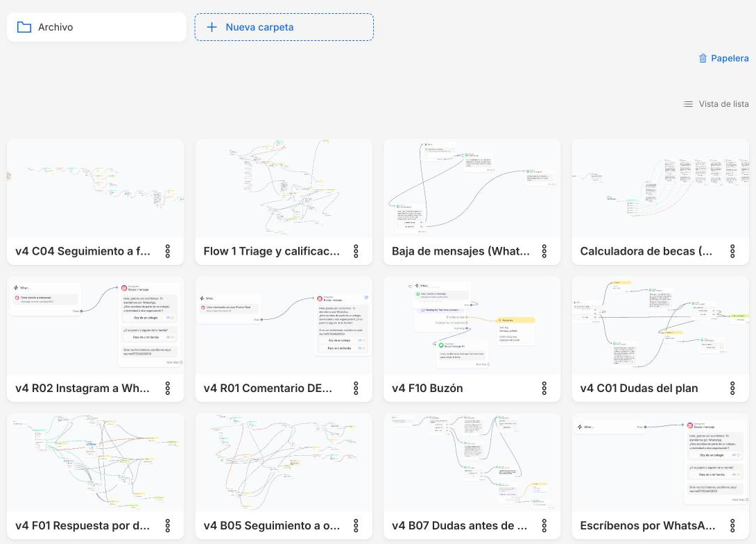Open options menu for v4 R02 Instagram card
The width and height of the screenshot is (756, 544).
tap(168, 389)
